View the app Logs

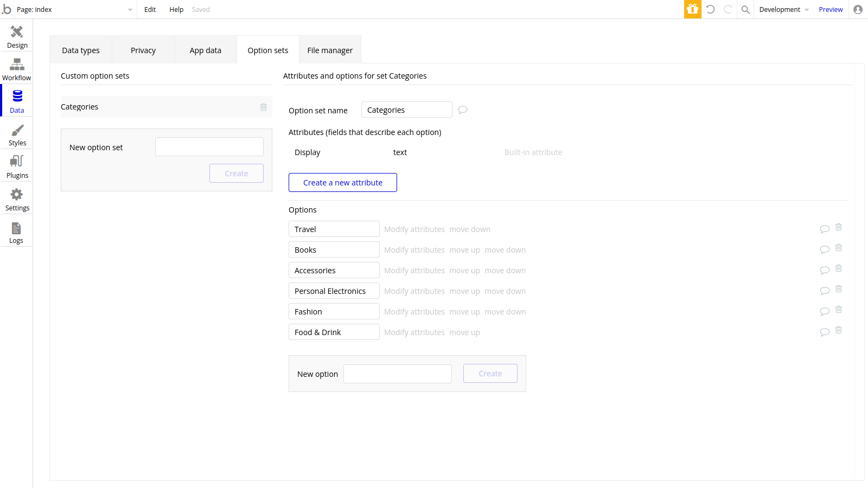(x=16, y=231)
